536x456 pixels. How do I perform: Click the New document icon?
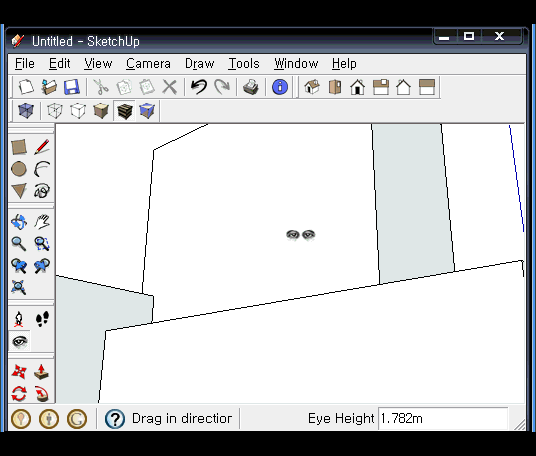click(26, 87)
